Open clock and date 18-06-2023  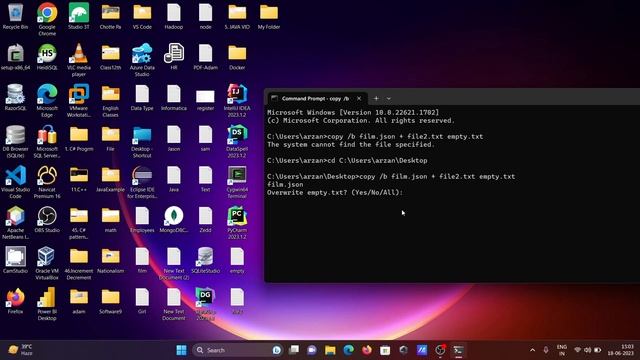[x=621, y=350]
